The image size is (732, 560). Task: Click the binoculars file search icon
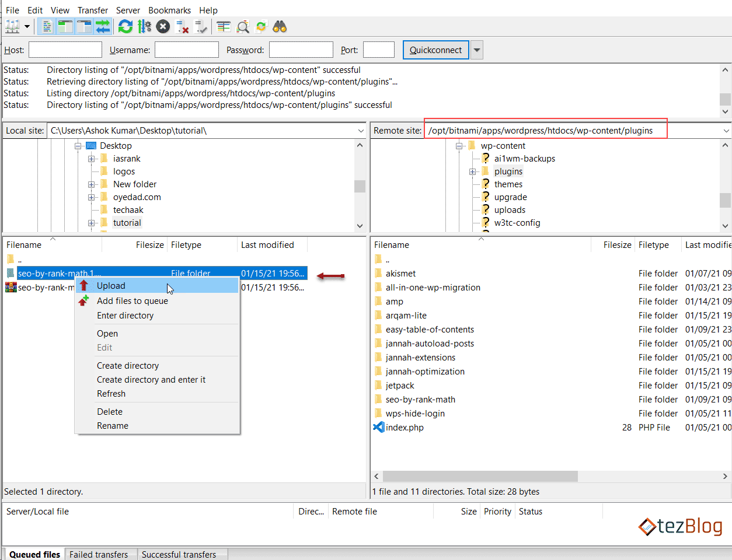click(x=280, y=26)
